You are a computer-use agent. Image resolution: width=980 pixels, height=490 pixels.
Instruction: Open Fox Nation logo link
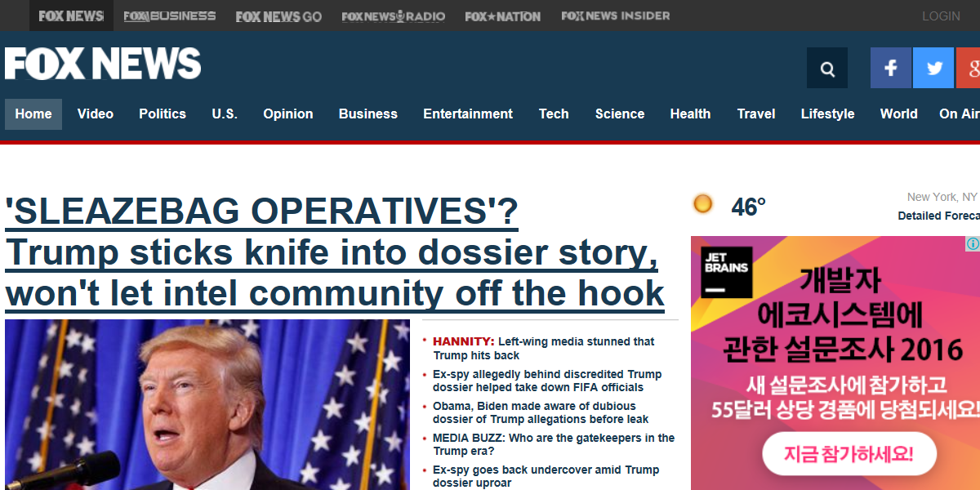pos(503,16)
